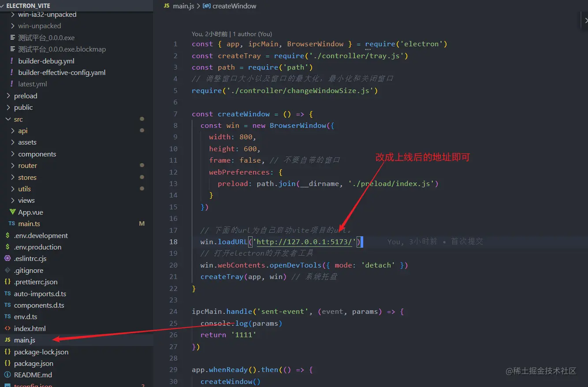Collapse the ELECTRON_VITE root folder chevron
The width and height of the screenshot is (588, 387).
pos(3,6)
